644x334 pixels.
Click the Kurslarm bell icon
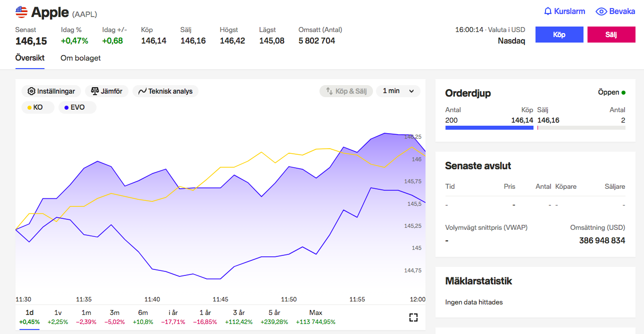click(547, 11)
